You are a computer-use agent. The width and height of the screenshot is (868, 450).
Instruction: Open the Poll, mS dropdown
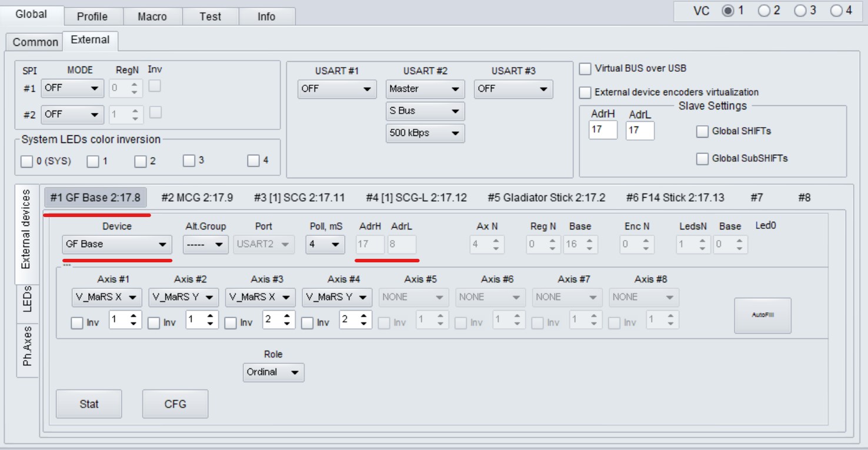[x=325, y=244]
